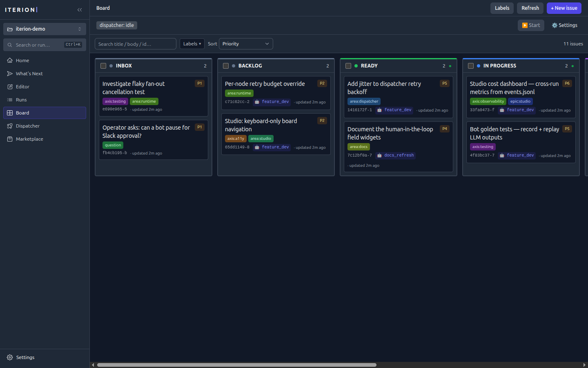
Task: Click the Editor pencil icon
Action: pos(10,87)
